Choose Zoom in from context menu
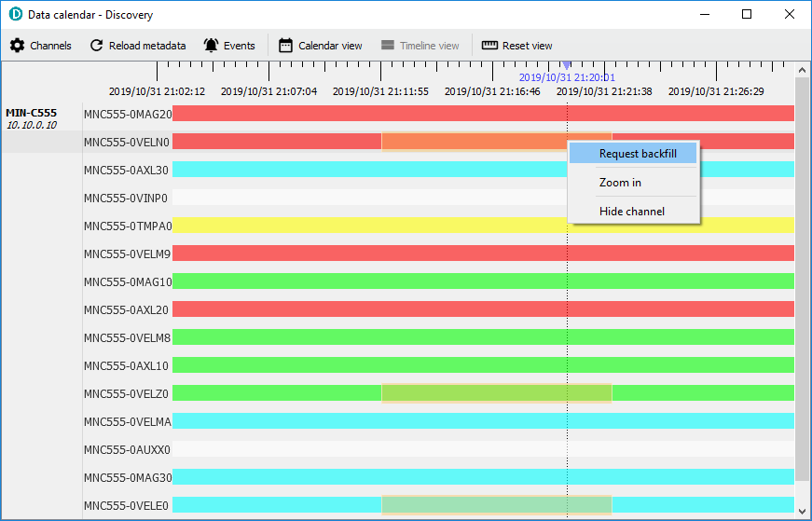The width and height of the screenshot is (812, 521). tap(633, 183)
